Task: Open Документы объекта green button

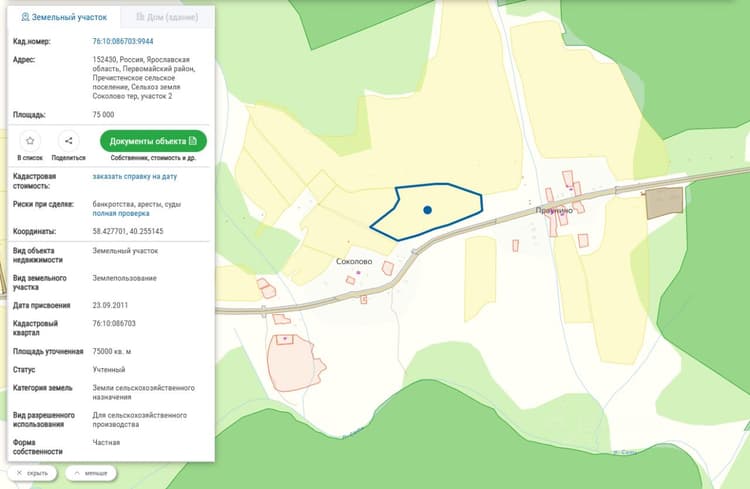Action: (x=153, y=141)
